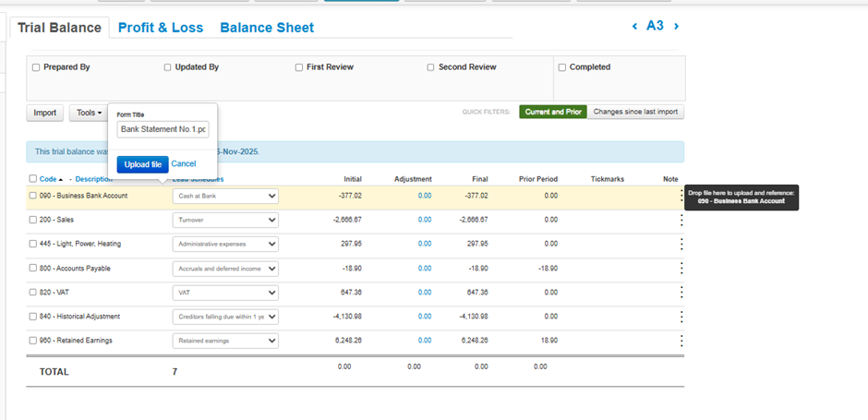
Task: Open kebab menu for 960 - Retained Earnings
Action: click(681, 341)
